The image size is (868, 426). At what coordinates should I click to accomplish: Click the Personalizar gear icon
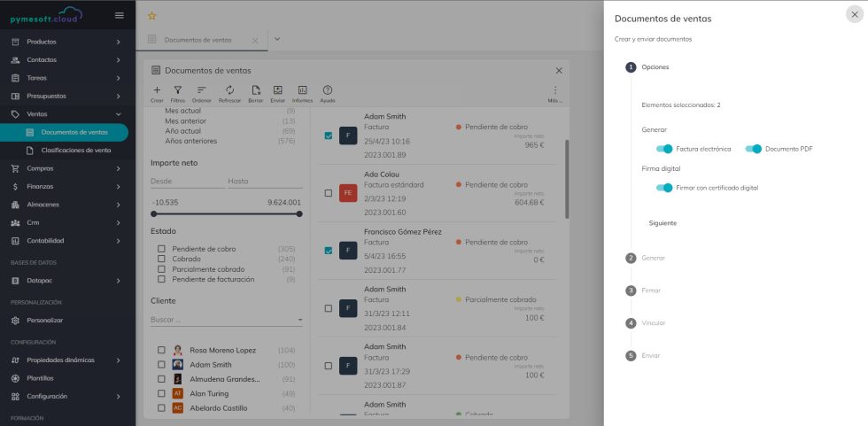(16, 321)
